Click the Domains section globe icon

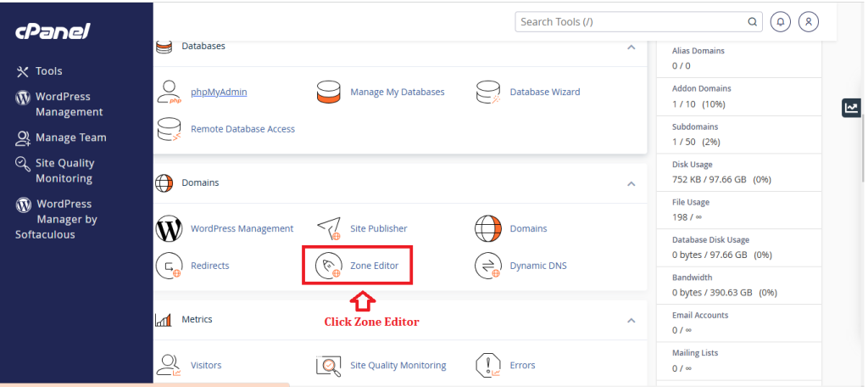click(164, 183)
